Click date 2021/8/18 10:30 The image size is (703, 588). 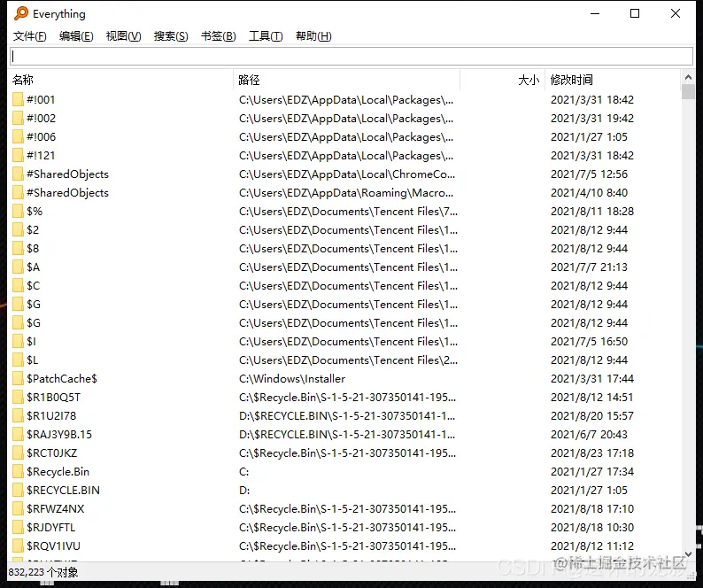(592, 528)
